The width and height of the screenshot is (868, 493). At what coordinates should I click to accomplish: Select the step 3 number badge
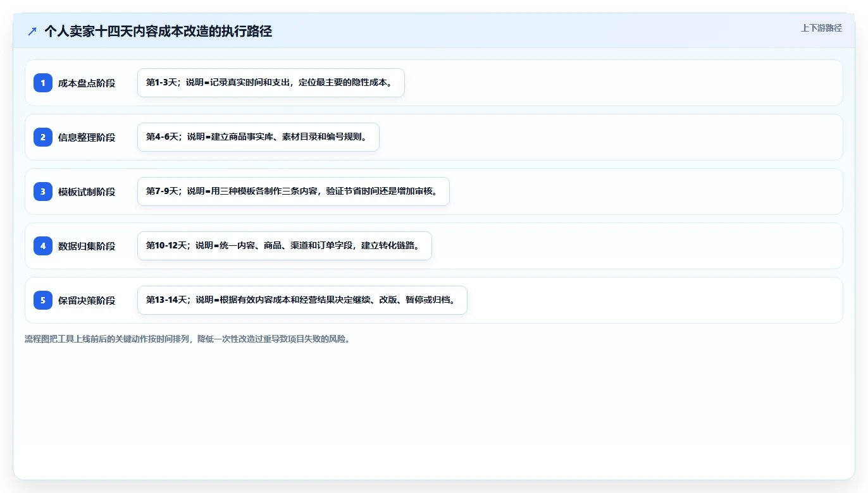43,192
